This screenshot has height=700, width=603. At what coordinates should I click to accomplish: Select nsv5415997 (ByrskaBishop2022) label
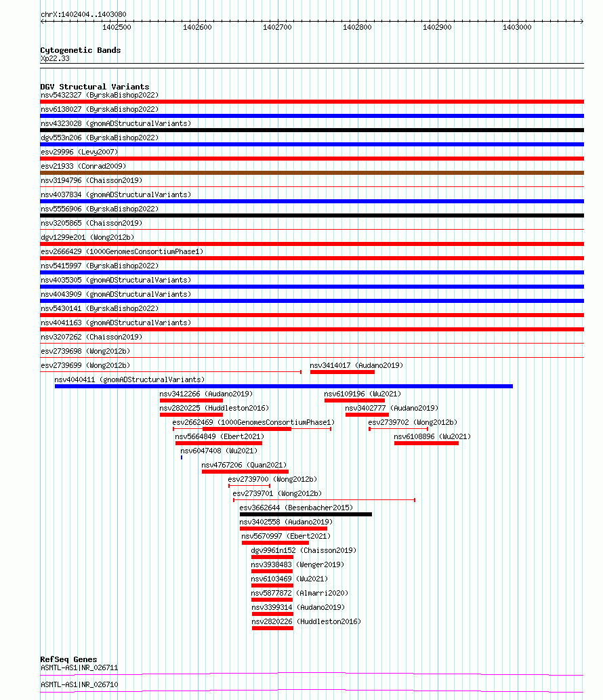100,266
